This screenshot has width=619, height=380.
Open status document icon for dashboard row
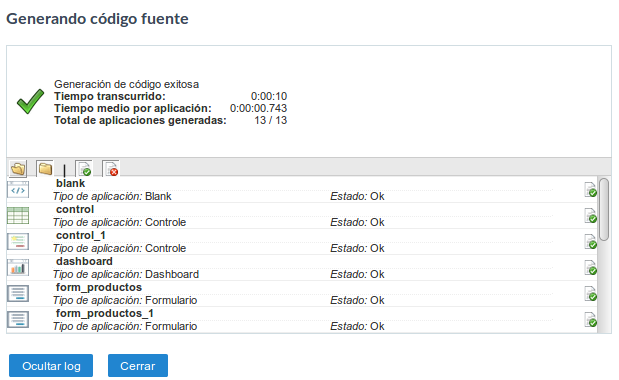(x=591, y=268)
